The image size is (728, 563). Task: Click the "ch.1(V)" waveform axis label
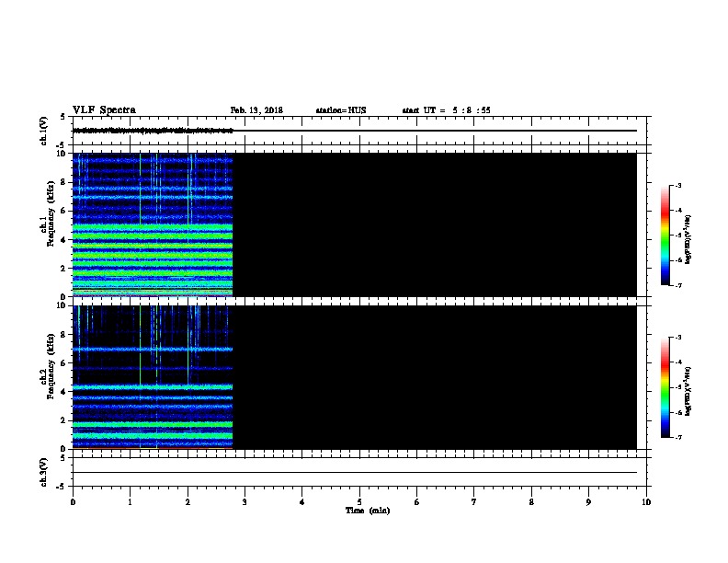pyautogui.click(x=43, y=131)
